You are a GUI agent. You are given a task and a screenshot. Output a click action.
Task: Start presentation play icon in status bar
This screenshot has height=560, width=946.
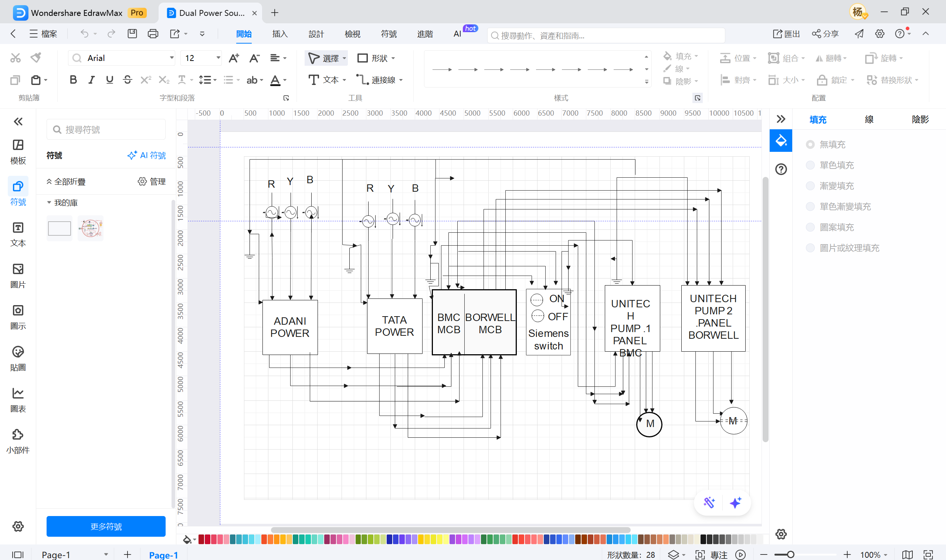(x=740, y=554)
